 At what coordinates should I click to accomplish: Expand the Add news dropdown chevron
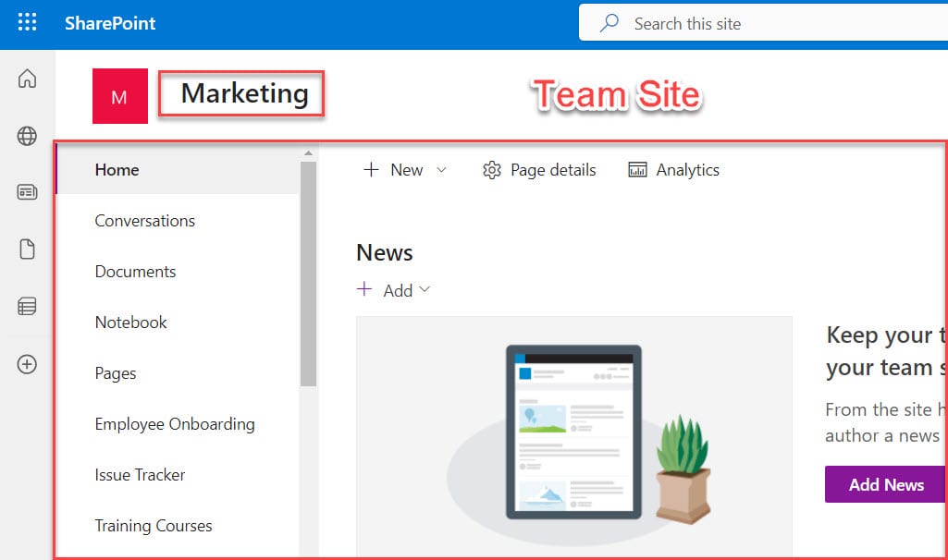(425, 289)
